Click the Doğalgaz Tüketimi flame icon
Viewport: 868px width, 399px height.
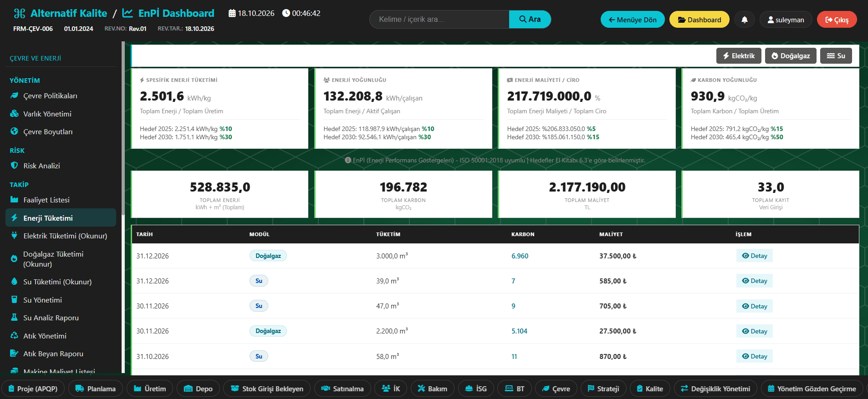pos(14,259)
